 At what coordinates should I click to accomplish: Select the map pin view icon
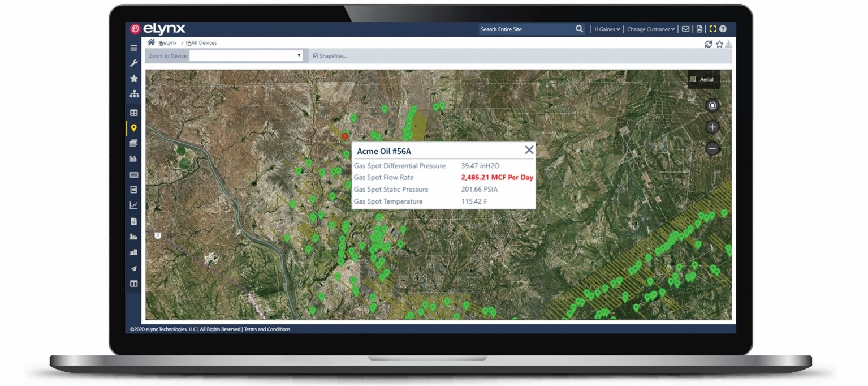tap(134, 128)
